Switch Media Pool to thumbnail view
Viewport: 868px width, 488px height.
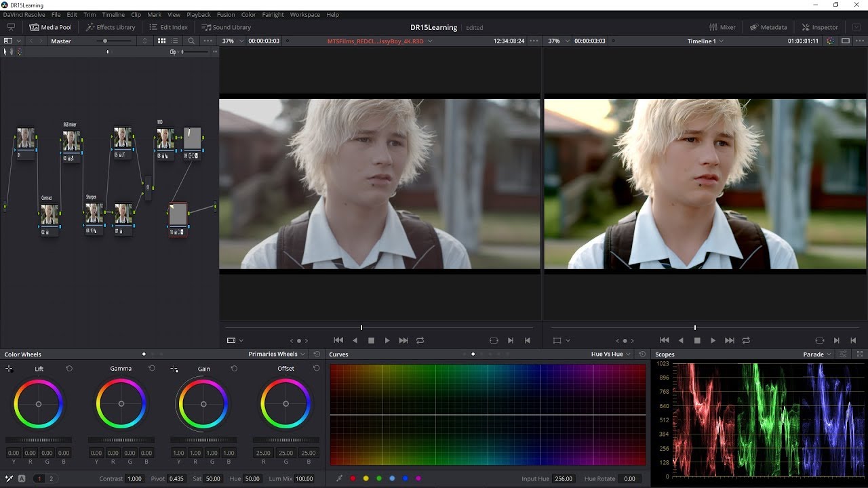(x=161, y=41)
